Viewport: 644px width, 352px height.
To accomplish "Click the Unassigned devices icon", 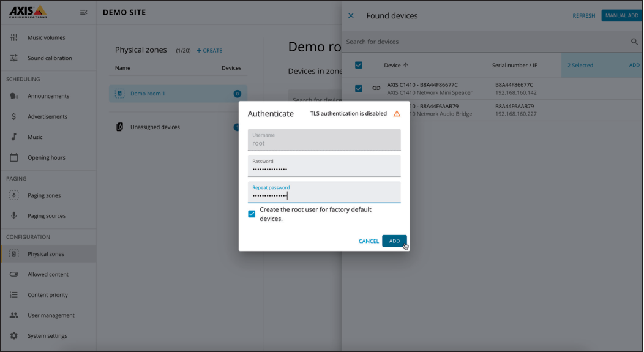I will click(x=119, y=127).
